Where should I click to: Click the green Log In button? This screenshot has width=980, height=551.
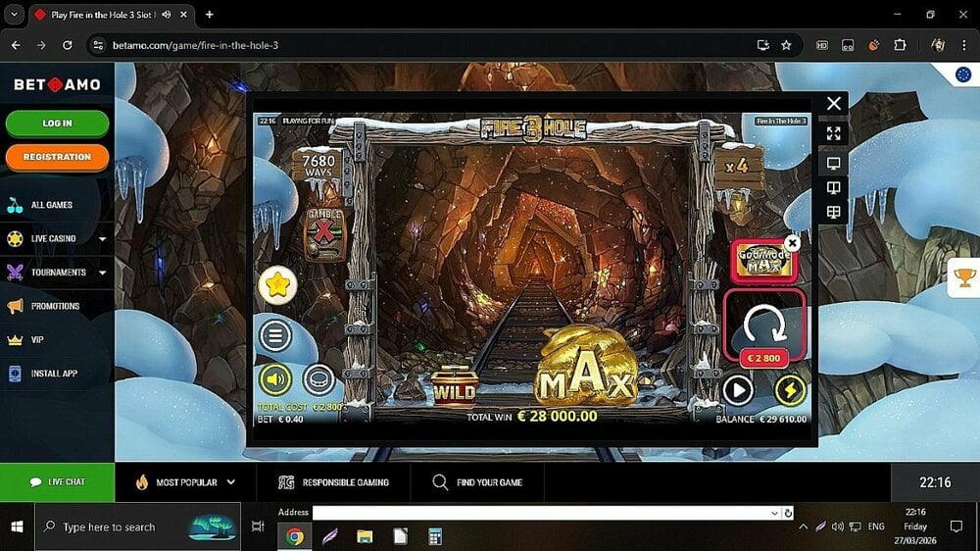[x=57, y=124]
